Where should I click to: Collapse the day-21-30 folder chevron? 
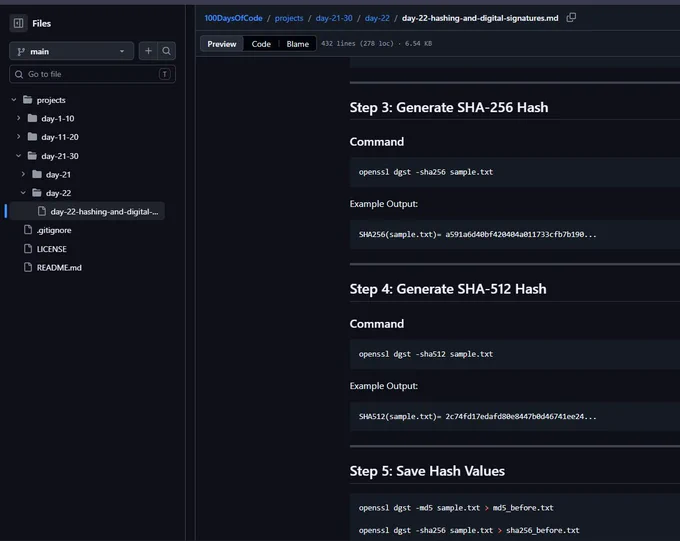[18, 156]
